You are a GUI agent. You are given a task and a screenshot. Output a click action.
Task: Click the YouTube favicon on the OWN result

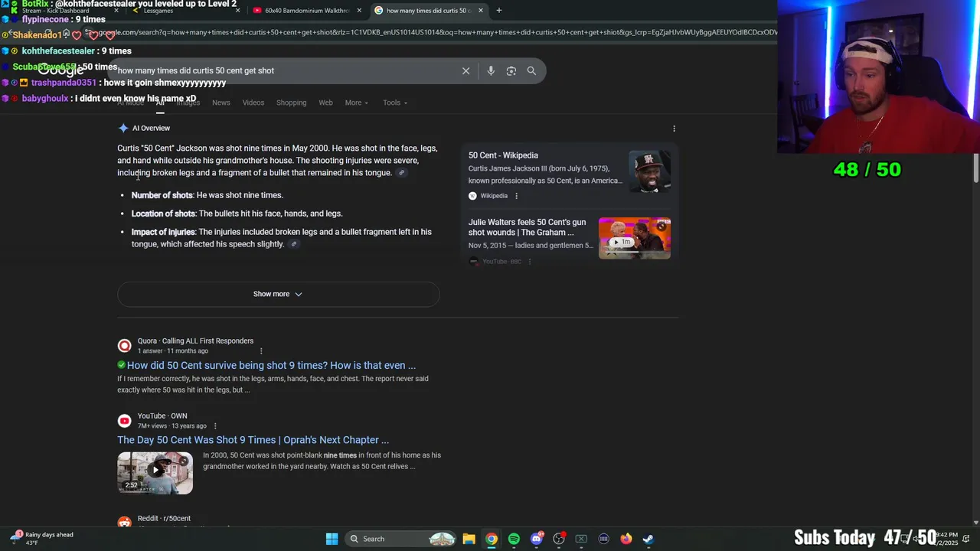[x=124, y=421]
